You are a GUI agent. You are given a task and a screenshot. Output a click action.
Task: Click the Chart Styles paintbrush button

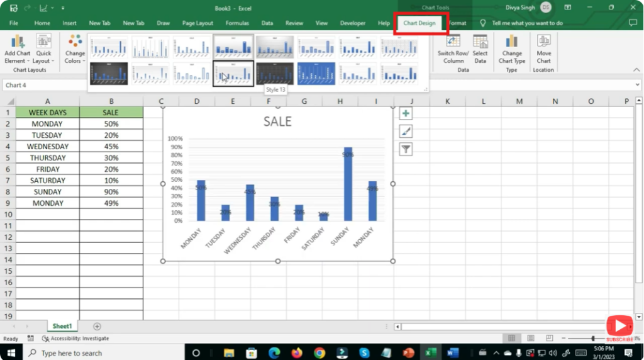(406, 132)
